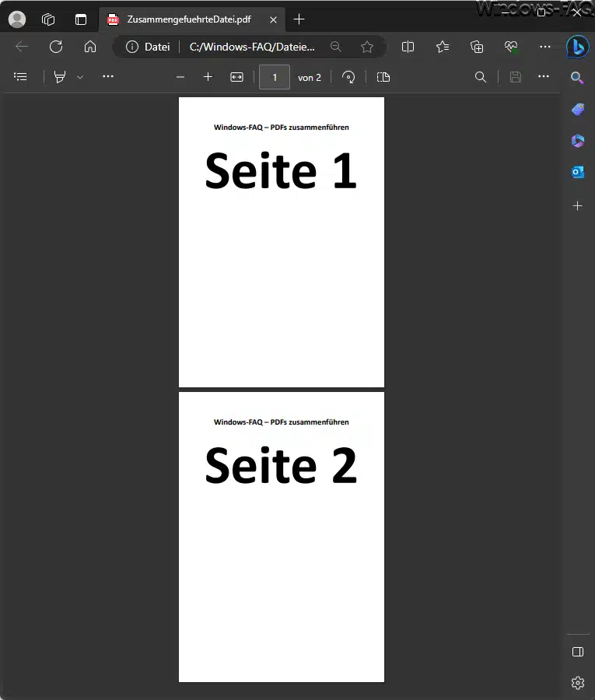Viewport: 595px width, 700px height.
Task: Click the zoom indicator in address bar
Action: pyautogui.click(x=336, y=47)
